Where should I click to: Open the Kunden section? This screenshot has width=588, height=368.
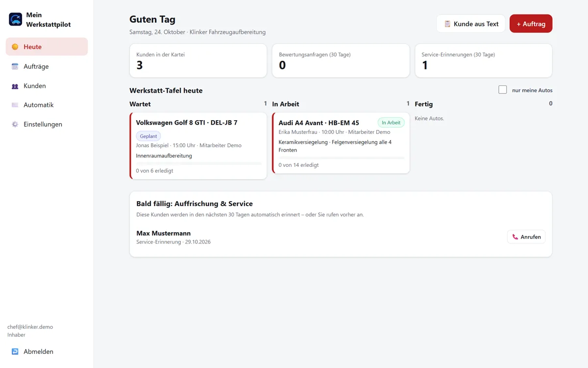[47, 86]
